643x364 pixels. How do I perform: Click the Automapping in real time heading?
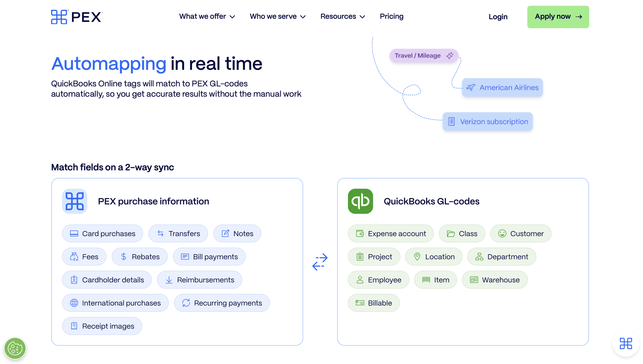coord(157,63)
